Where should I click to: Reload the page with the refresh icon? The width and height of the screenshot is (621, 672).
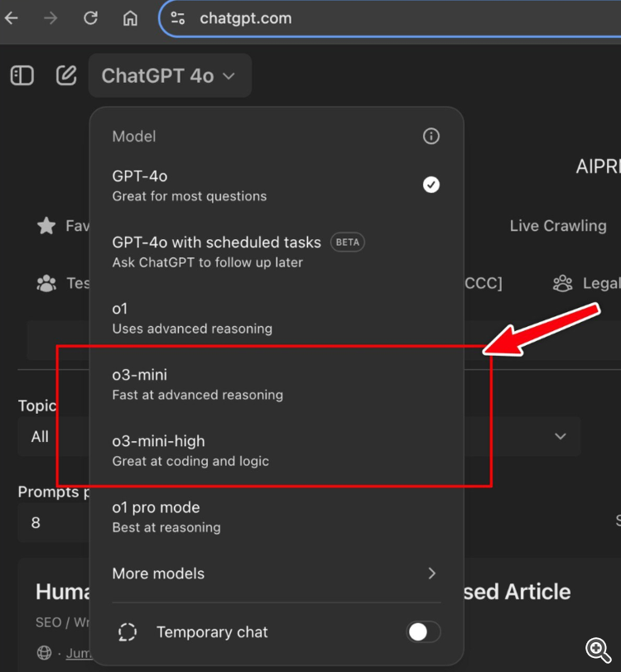90,18
